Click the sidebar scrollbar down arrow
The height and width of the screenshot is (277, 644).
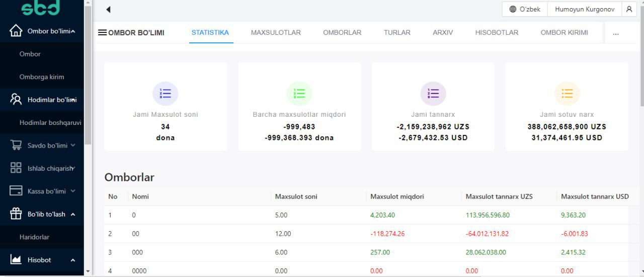tap(88, 271)
